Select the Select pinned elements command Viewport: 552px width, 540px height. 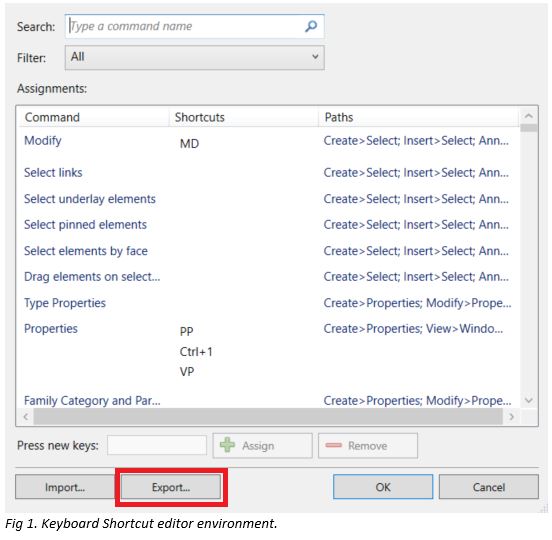[85, 225]
